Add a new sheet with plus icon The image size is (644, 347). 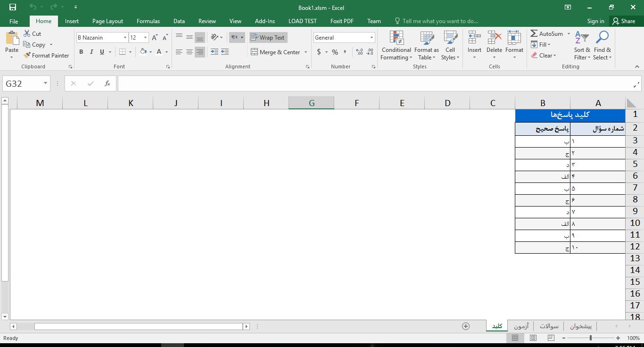click(466, 326)
